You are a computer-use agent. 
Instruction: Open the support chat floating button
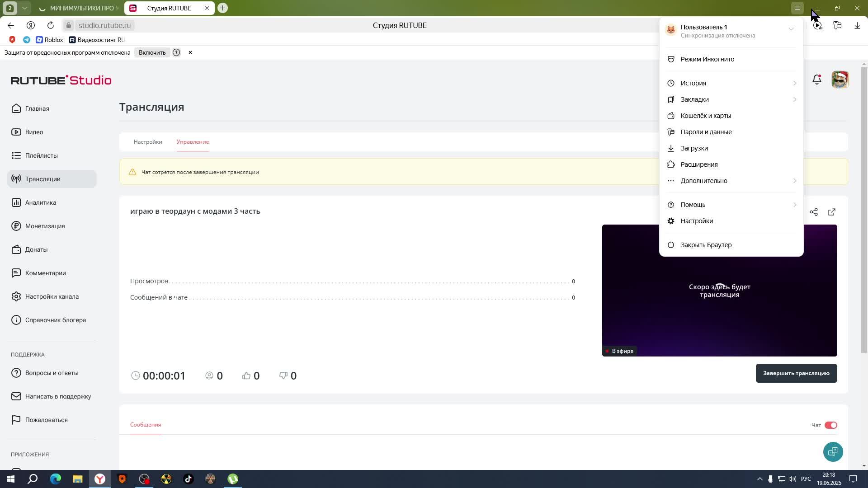pos(833,452)
